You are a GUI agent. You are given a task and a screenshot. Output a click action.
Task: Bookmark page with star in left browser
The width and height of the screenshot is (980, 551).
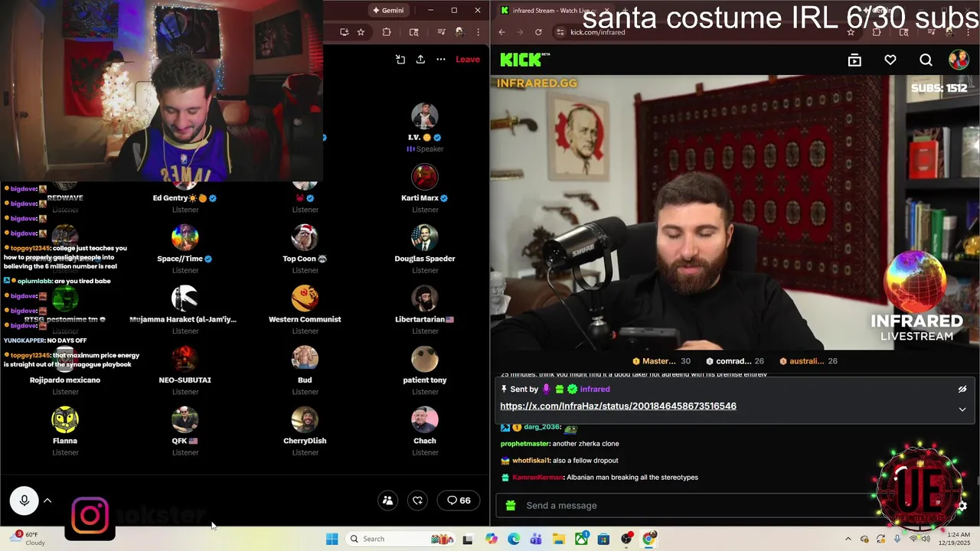pos(361,32)
